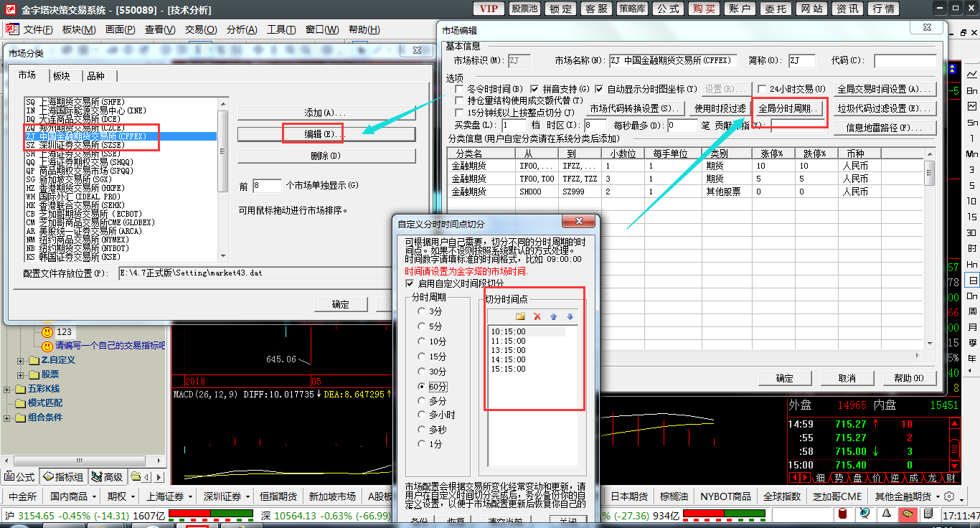Image resolution: width=980 pixels, height=528 pixels.
Task: Select 10:15:00 in split time list
Action: [x=527, y=331]
